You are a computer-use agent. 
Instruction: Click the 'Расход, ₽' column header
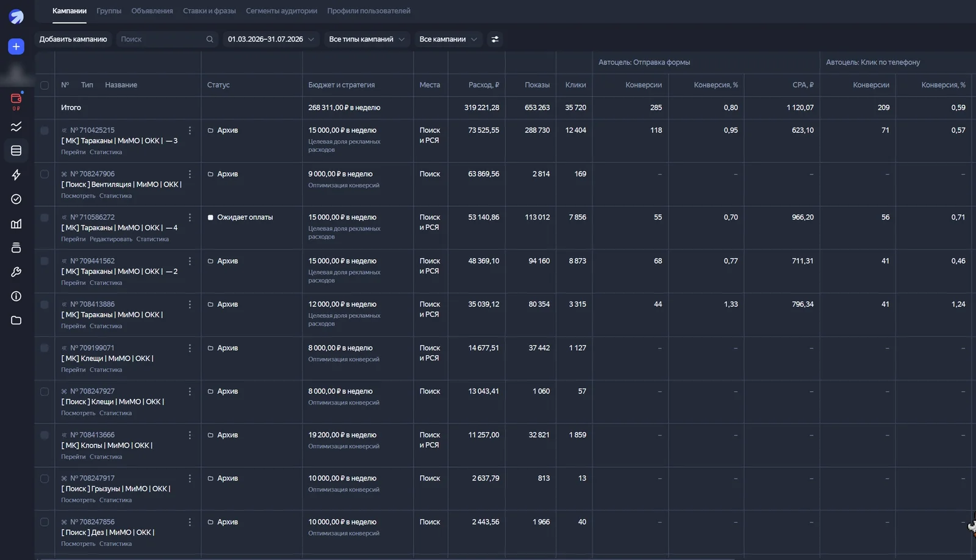coord(484,85)
